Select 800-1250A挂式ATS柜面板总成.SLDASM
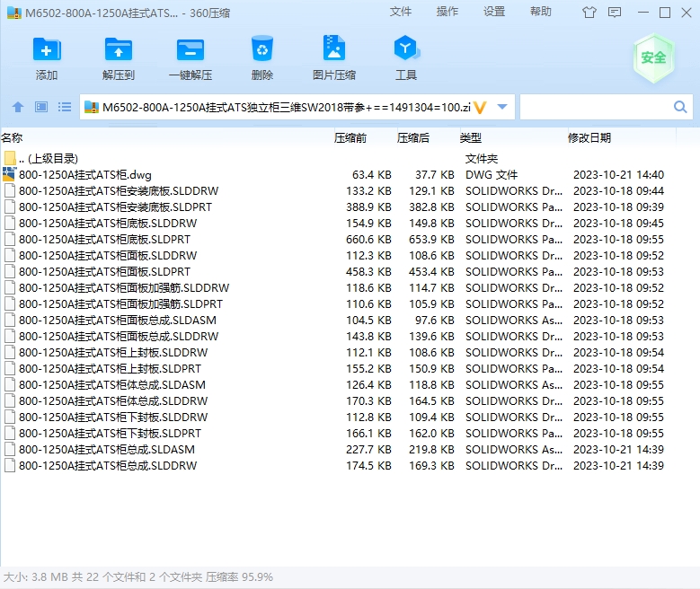 pos(118,321)
